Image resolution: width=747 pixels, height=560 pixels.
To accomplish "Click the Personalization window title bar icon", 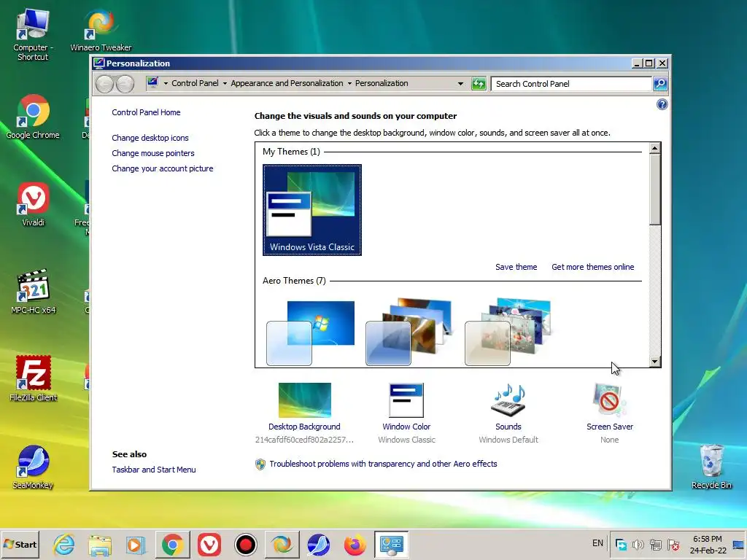I will coord(98,63).
